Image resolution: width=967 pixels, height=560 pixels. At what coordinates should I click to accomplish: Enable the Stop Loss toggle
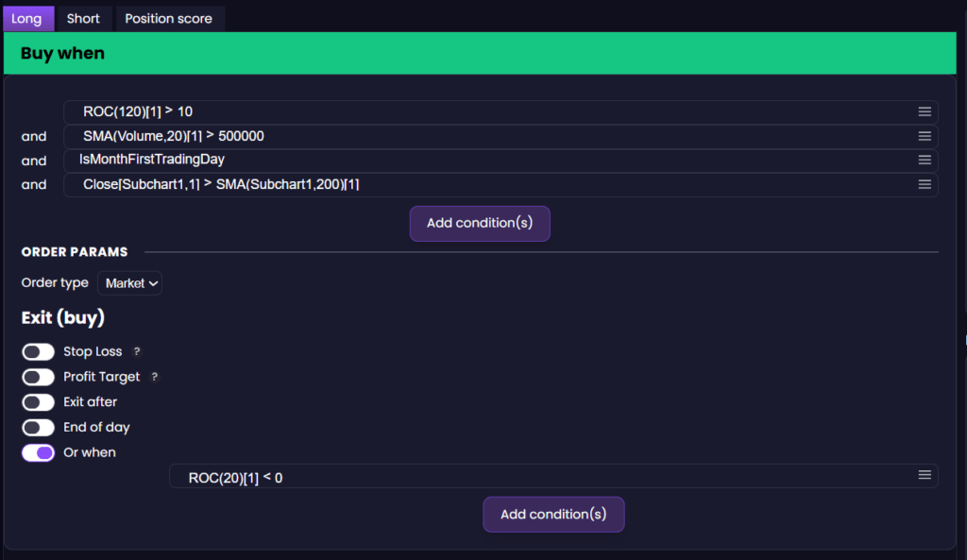coord(38,351)
